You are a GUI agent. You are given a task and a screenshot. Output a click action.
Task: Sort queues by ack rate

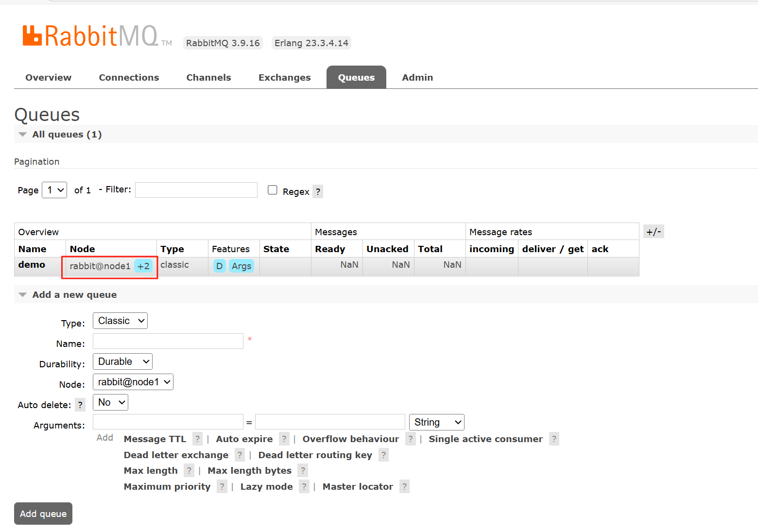point(600,249)
